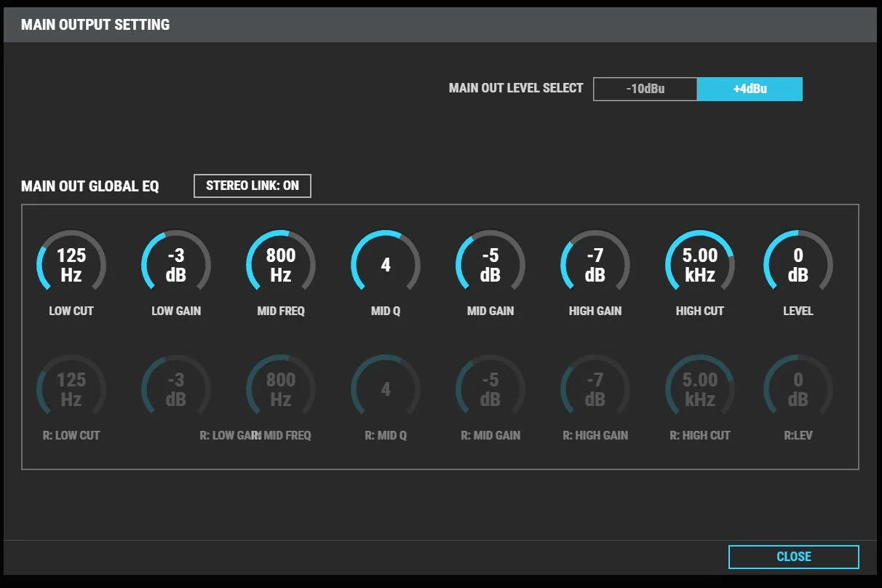This screenshot has width=882, height=588.
Task: Select the HIGH GAIN knob
Action: (x=595, y=264)
